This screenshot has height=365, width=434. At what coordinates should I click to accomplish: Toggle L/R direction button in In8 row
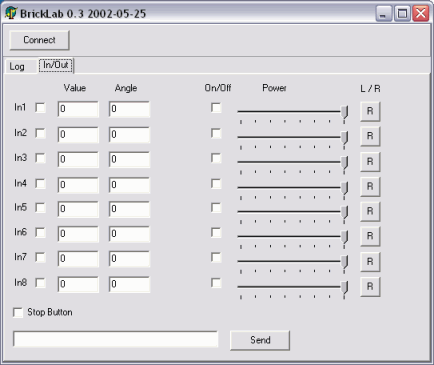[x=370, y=287]
